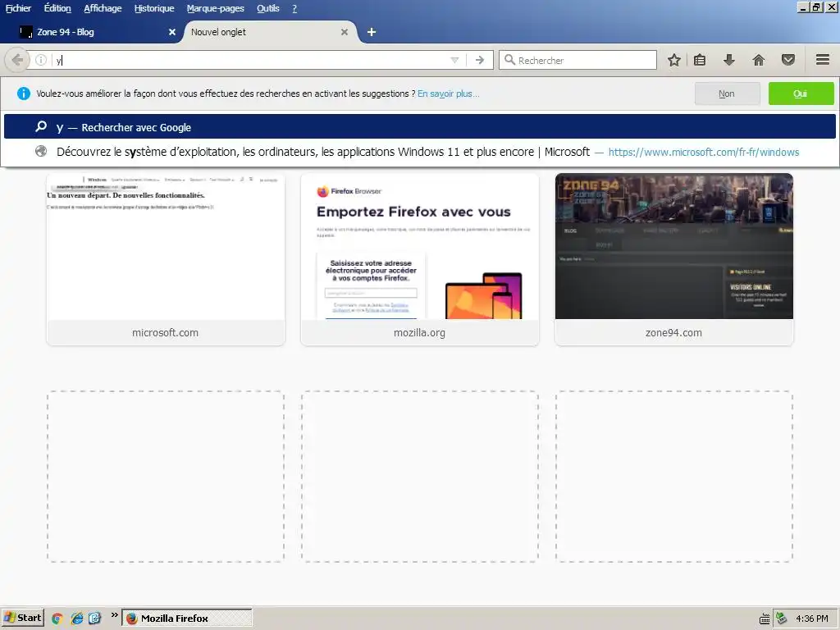The height and width of the screenshot is (630, 840).
Task: Open the Édition menu
Action: [x=57, y=8]
